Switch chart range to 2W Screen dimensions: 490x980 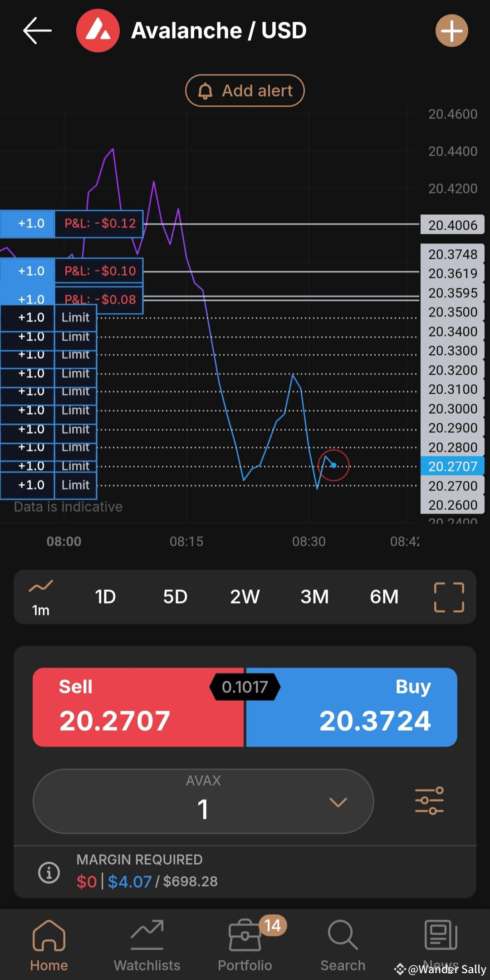pos(245,597)
